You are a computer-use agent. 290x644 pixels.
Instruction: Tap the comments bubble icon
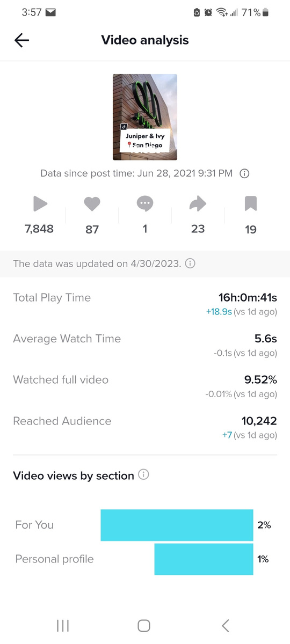pos(145,204)
